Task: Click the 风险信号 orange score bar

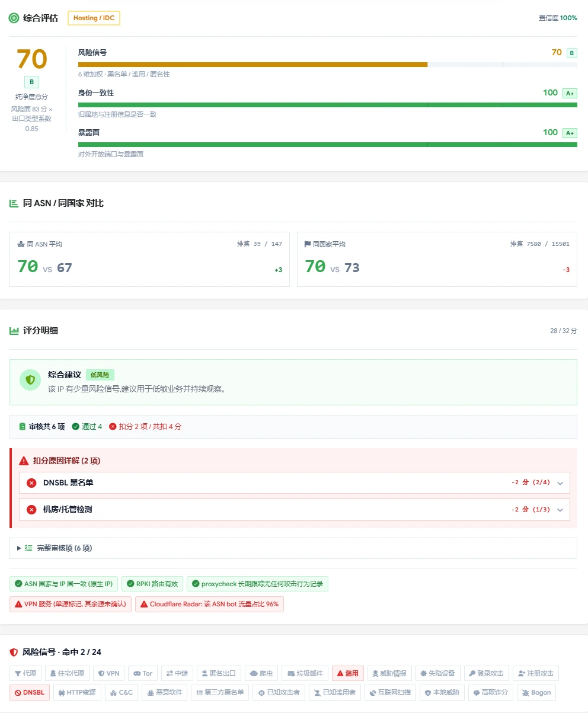Action: pyautogui.click(x=253, y=64)
